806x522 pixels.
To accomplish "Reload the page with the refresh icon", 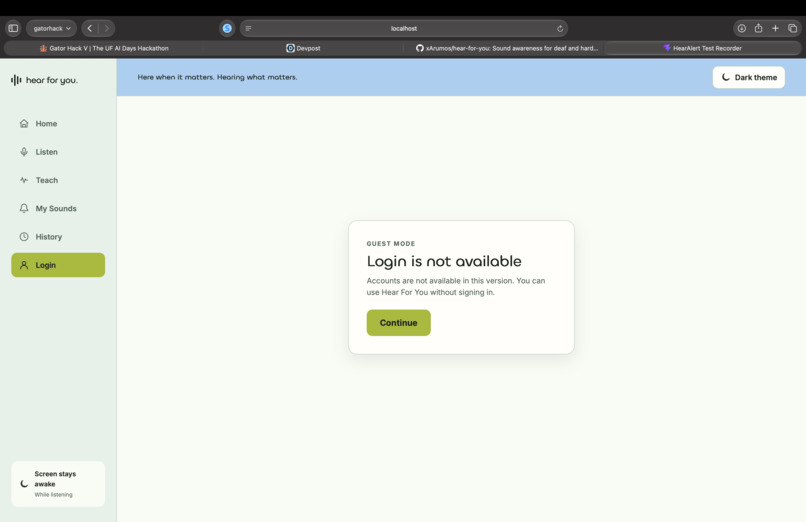I will (560, 28).
